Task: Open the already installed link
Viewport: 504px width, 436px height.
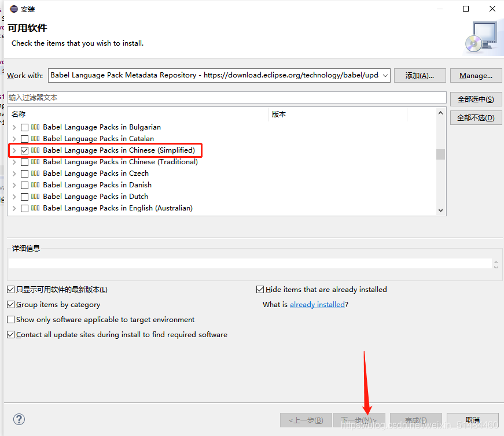Action: pos(317,305)
